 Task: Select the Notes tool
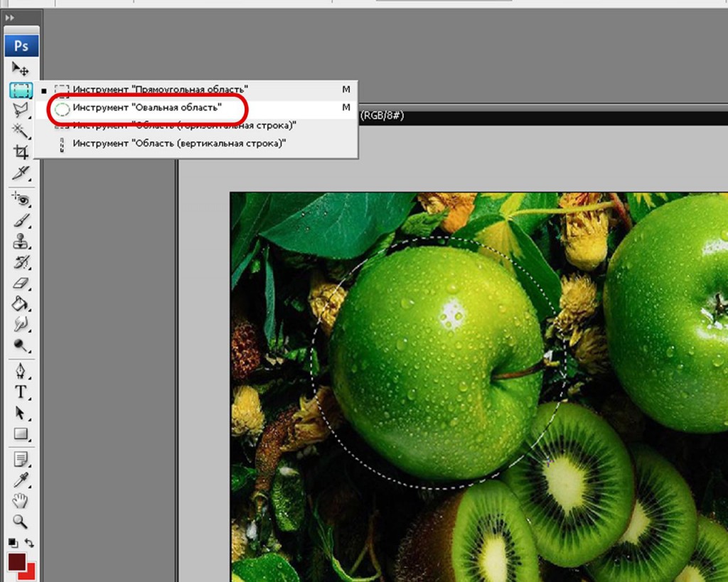[x=21, y=460]
